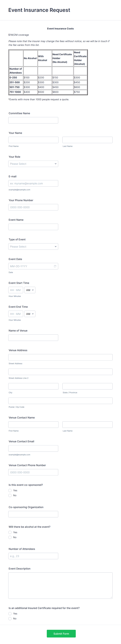Click the Event Name input field
Image resolution: width=121 pixels, height=644 pixels.
[x=33, y=227]
